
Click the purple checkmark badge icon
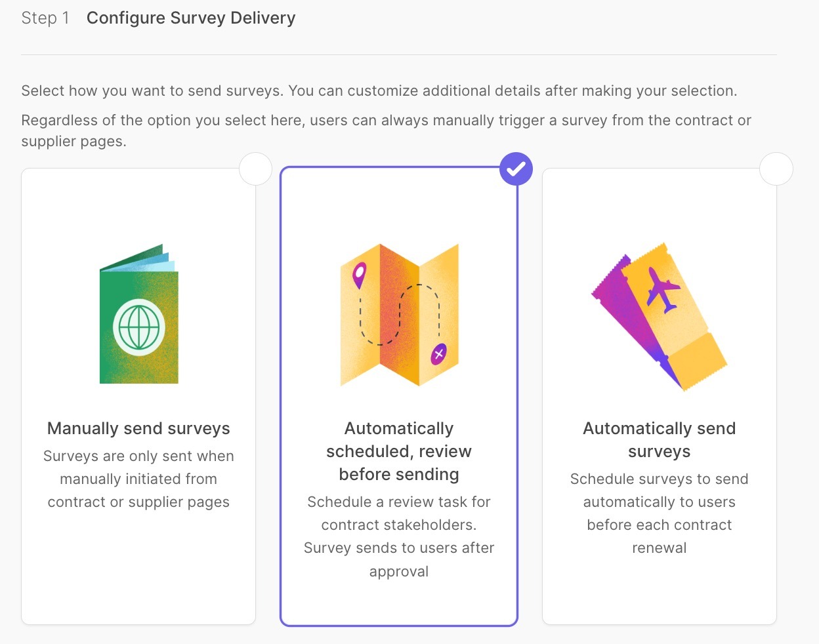point(516,169)
